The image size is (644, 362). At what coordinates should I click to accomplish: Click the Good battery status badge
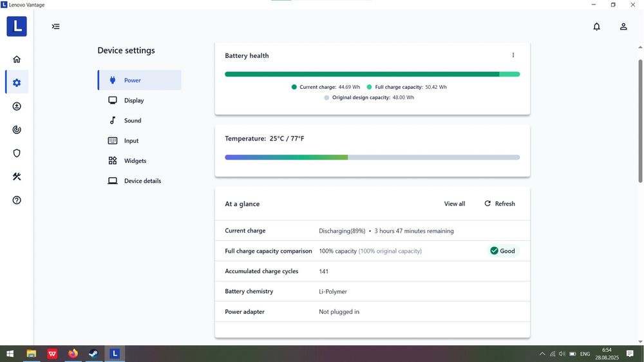click(x=502, y=251)
